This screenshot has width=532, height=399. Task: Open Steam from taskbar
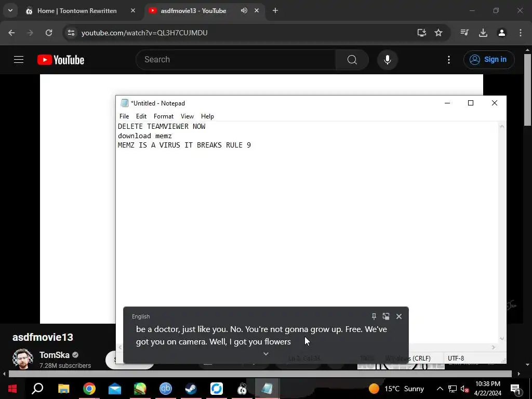tap(191, 389)
